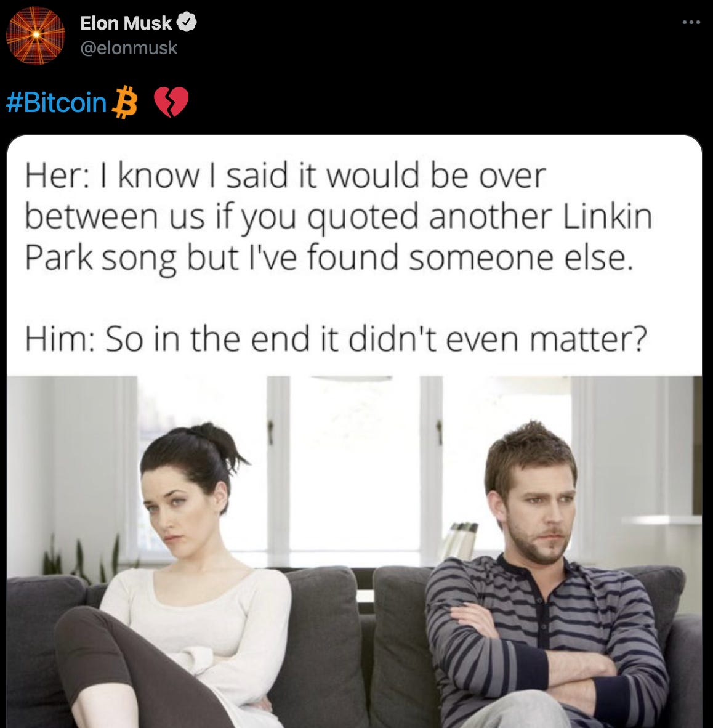The height and width of the screenshot is (728, 713).
Task: Click the Elon Musk display name
Action: 126,23
